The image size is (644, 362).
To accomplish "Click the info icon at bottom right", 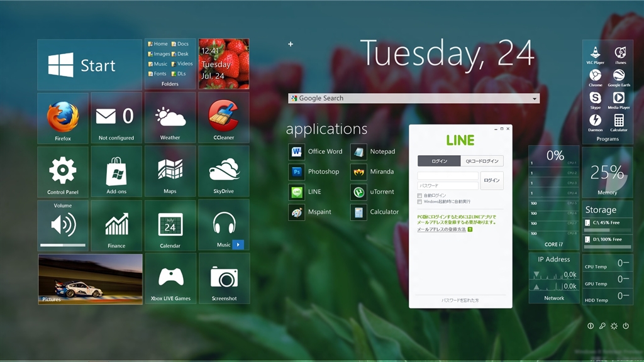I will [590, 326].
